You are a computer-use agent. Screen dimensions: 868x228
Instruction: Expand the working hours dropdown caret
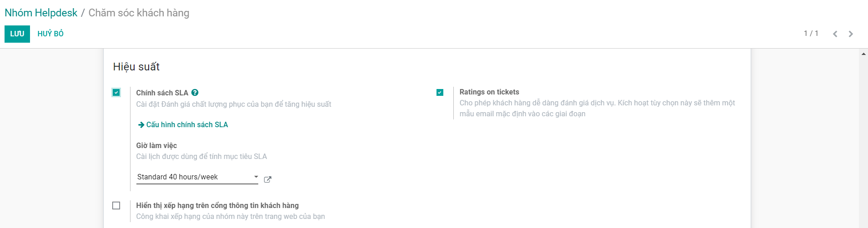click(256, 177)
